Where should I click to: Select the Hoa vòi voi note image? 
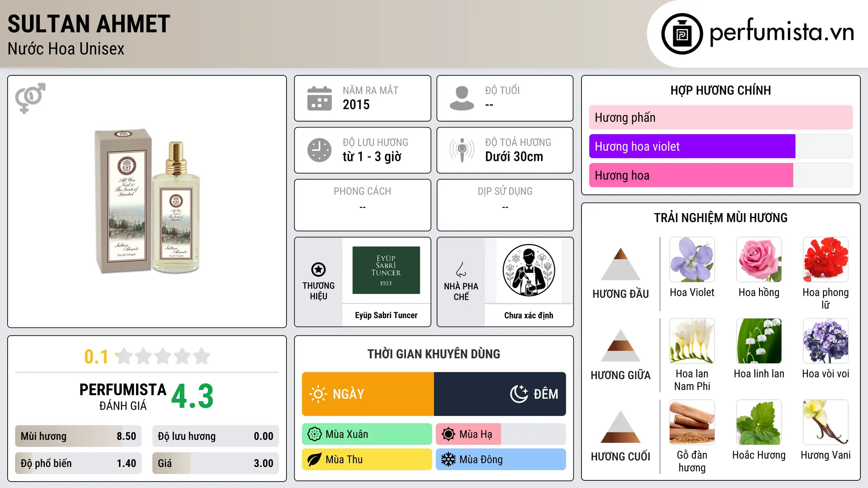click(x=826, y=341)
